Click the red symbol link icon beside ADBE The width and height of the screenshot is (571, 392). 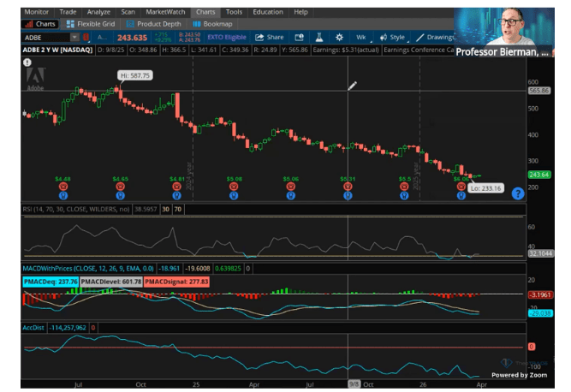[x=86, y=37]
